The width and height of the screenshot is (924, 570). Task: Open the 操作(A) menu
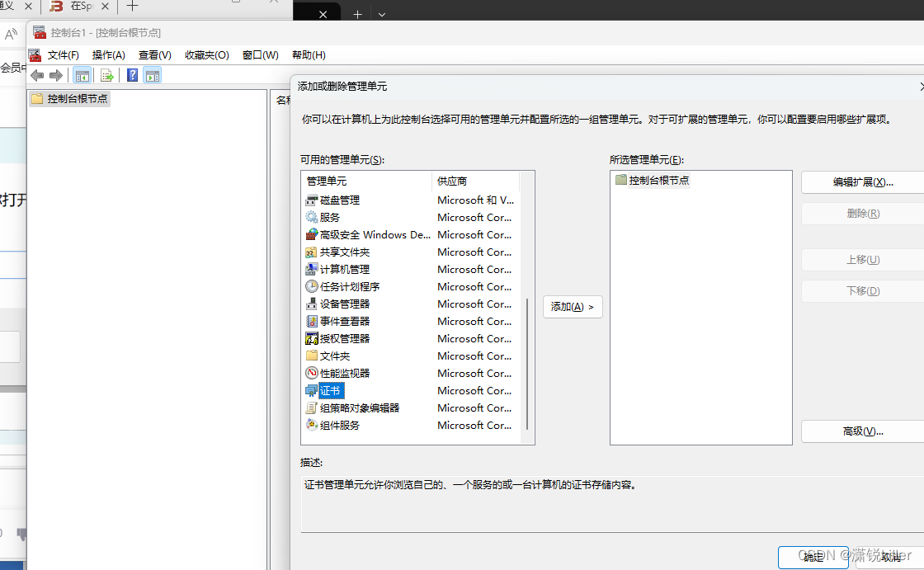pyautogui.click(x=108, y=54)
